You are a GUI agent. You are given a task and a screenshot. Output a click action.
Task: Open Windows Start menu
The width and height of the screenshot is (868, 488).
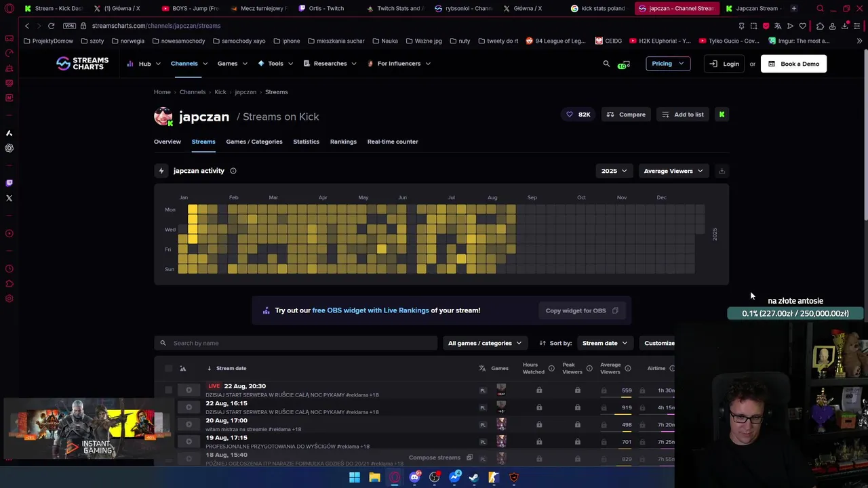coord(355,477)
